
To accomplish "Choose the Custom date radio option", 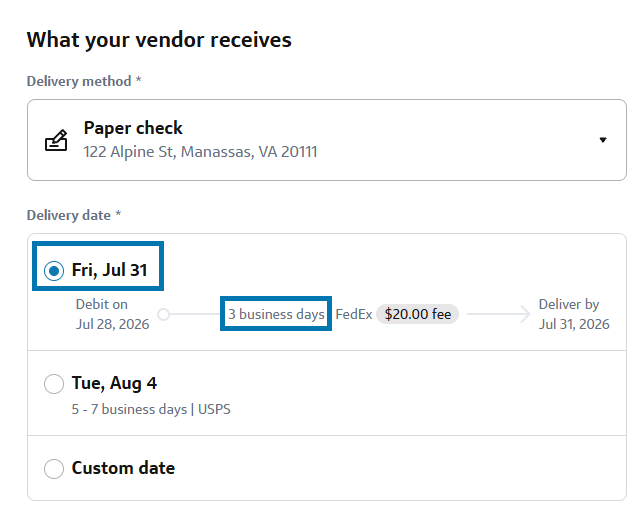I will 54,468.
